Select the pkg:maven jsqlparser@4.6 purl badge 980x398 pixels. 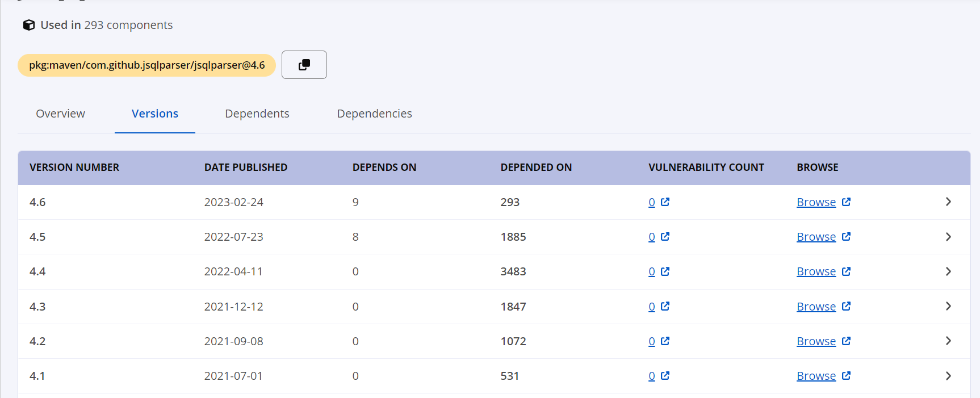pos(146,65)
